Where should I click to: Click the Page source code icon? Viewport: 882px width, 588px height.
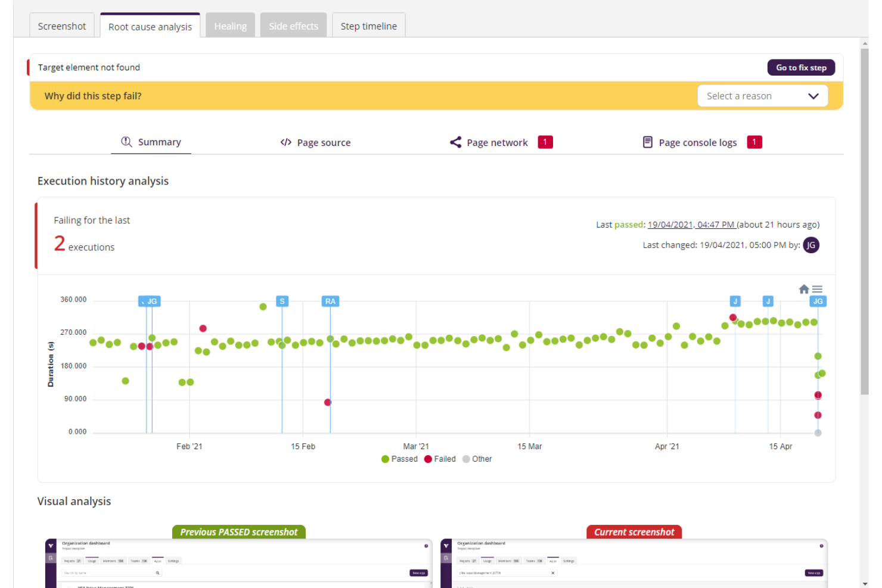(x=285, y=142)
